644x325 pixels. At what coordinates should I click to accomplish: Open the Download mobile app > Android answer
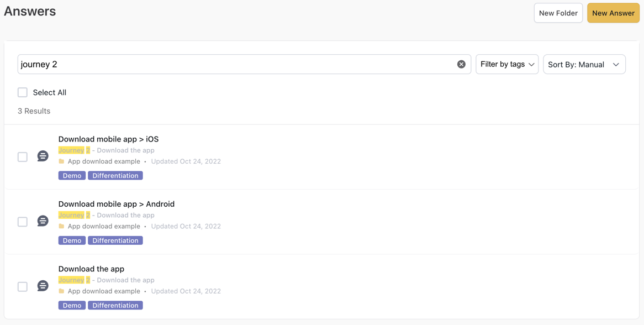point(116,204)
